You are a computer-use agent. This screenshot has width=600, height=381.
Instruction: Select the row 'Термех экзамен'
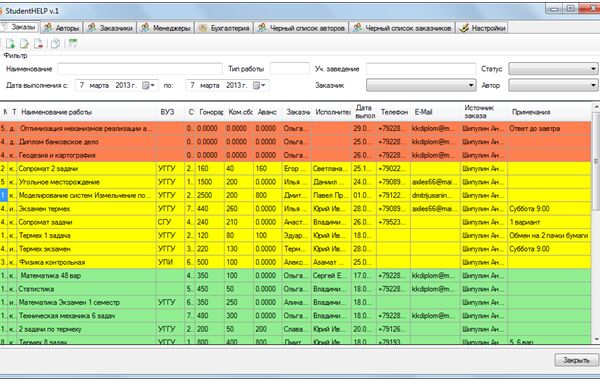[295, 249]
